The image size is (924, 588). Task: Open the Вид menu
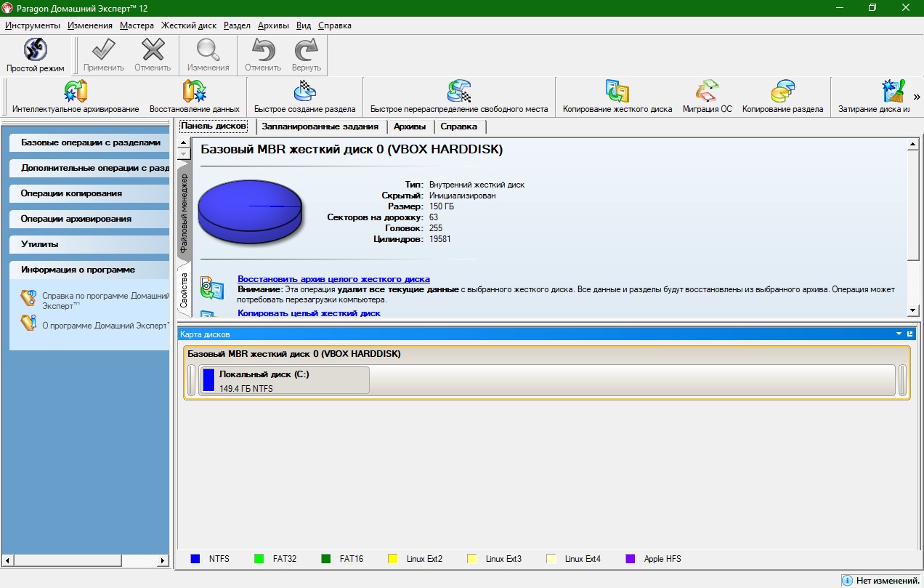pos(304,25)
